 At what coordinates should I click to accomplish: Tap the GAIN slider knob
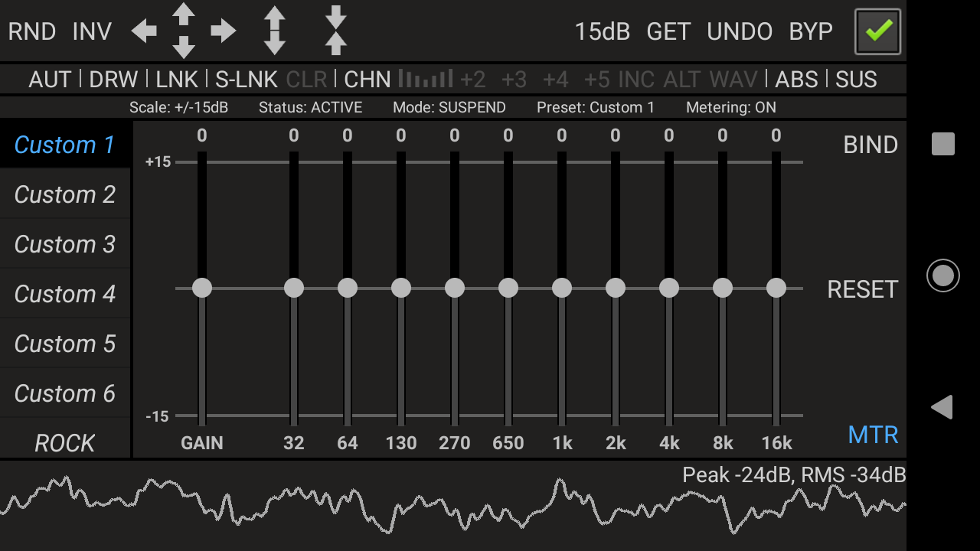coord(202,288)
